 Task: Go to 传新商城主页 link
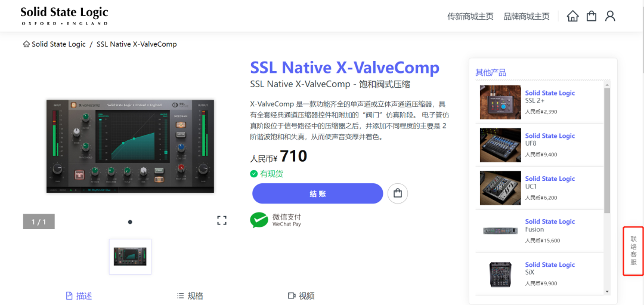(470, 17)
